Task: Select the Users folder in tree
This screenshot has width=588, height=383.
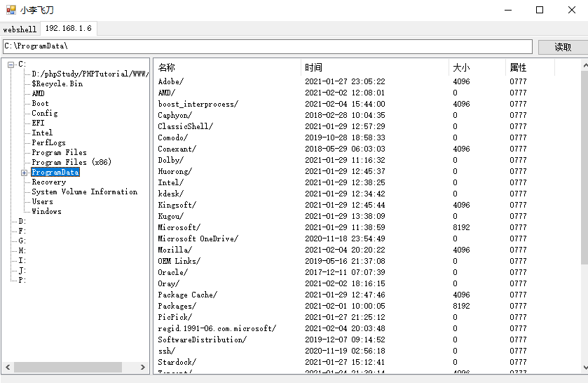Action: [42, 201]
